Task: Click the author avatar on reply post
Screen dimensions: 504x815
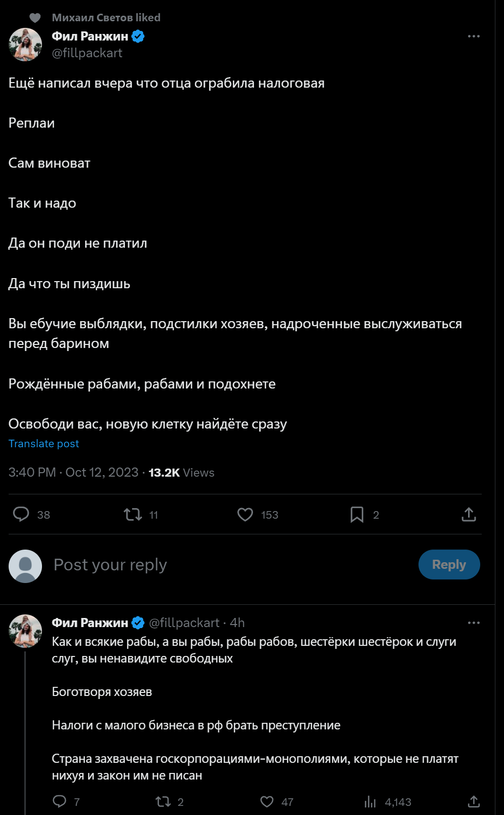Action: (25, 631)
